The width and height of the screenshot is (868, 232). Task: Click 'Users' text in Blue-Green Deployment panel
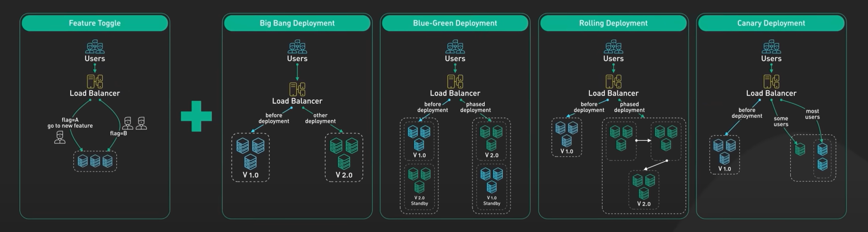455,59
